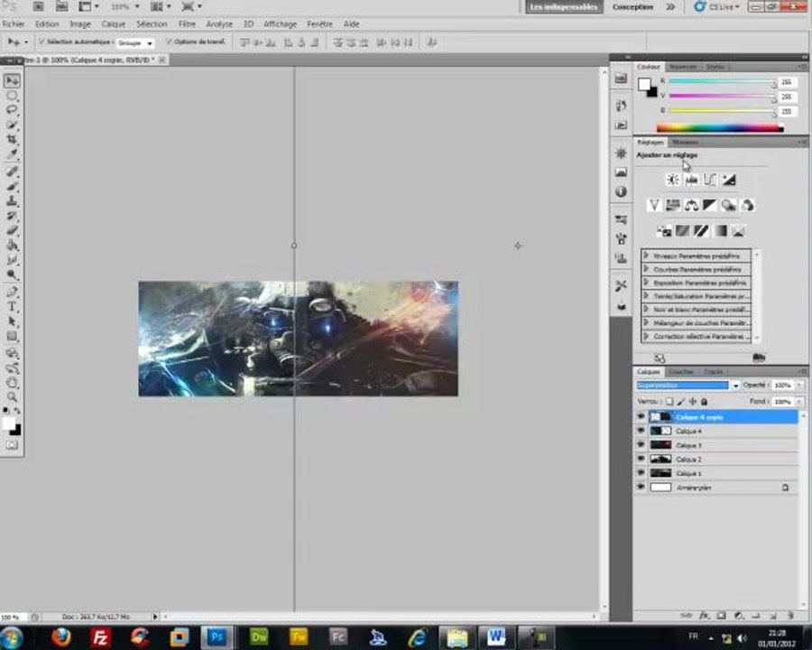Image resolution: width=812 pixels, height=650 pixels.
Task: Hide the Calque 2 layer
Action: [641, 459]
